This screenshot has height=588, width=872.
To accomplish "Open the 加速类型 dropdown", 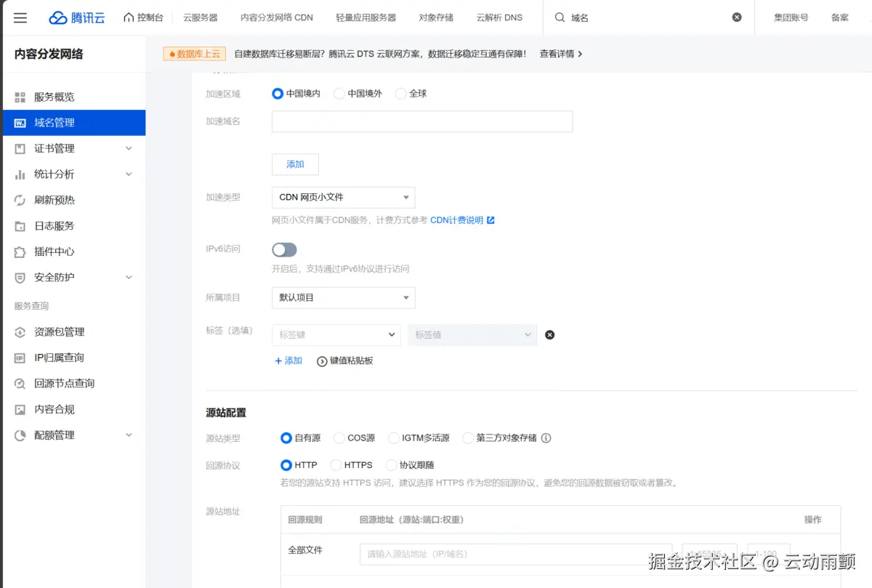I will click(343, 197).
